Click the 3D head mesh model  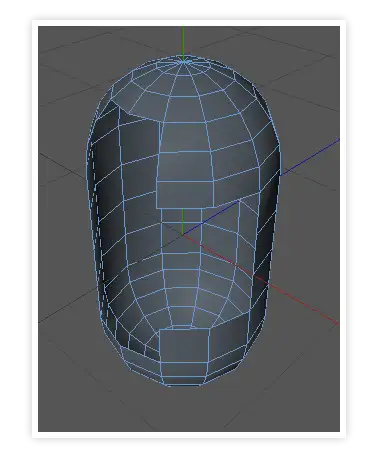(x=183, y=221)
